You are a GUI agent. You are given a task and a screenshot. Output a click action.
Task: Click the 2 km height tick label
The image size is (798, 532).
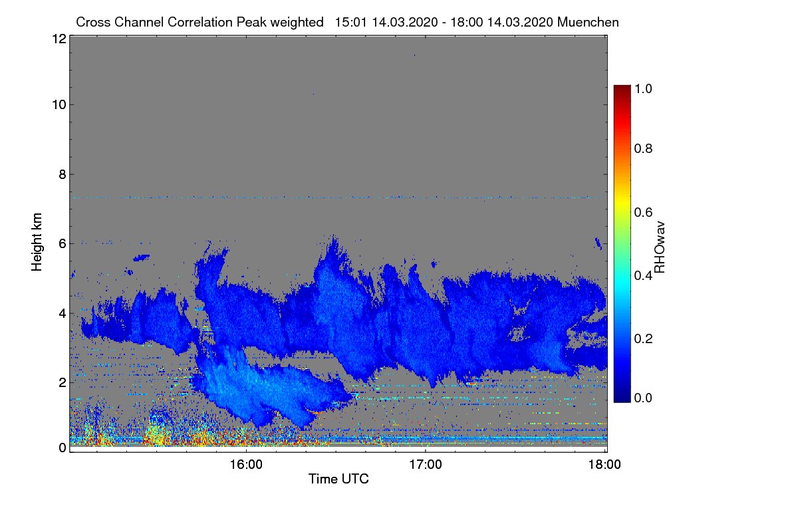61,382
